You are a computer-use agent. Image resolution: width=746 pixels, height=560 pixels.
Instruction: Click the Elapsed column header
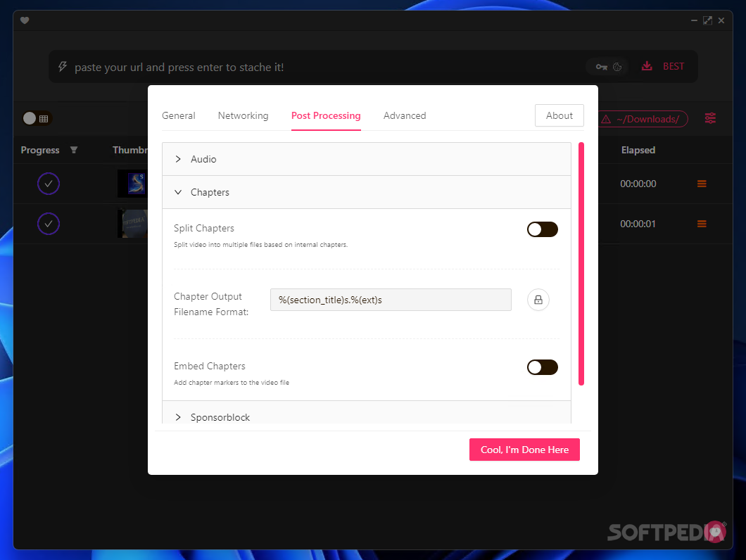tap(638, 150)
